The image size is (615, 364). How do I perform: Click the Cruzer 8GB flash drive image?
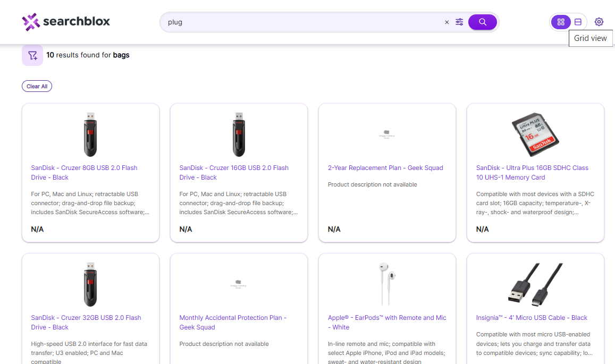coord(90,134)
